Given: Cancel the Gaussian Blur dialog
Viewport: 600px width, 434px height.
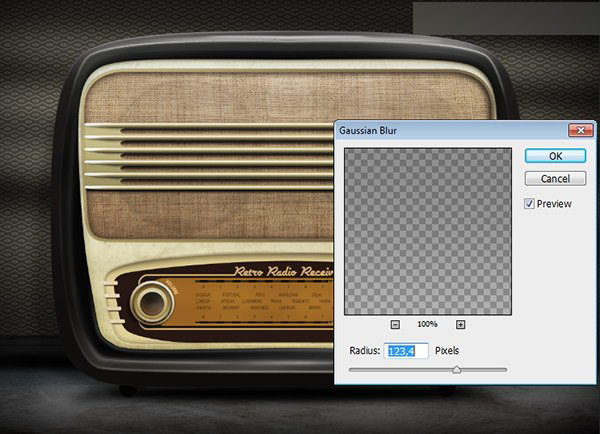Looking at the screenshot, I should pyautogui.click(x=555, y=178).
